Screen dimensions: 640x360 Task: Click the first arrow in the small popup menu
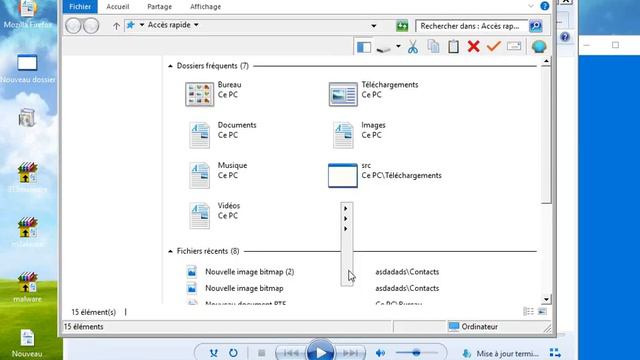(x=346, y=209)
